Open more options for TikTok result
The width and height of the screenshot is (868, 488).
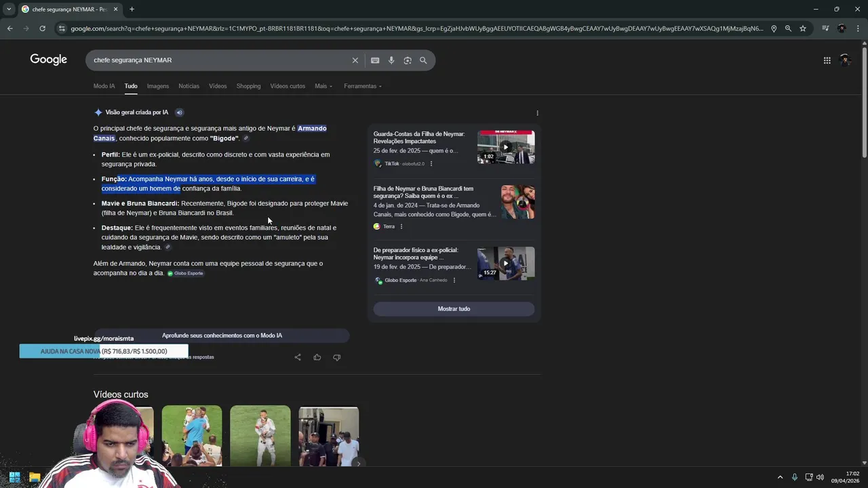[431, 163]
